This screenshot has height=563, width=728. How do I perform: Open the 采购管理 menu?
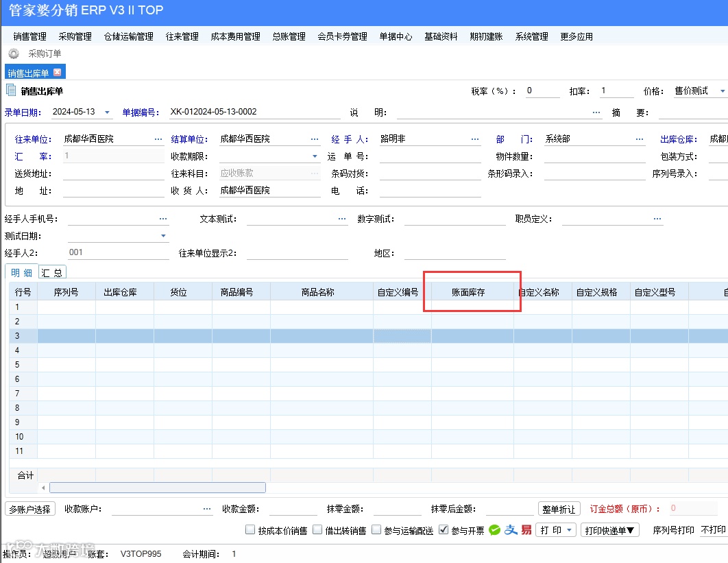point(75,37)
